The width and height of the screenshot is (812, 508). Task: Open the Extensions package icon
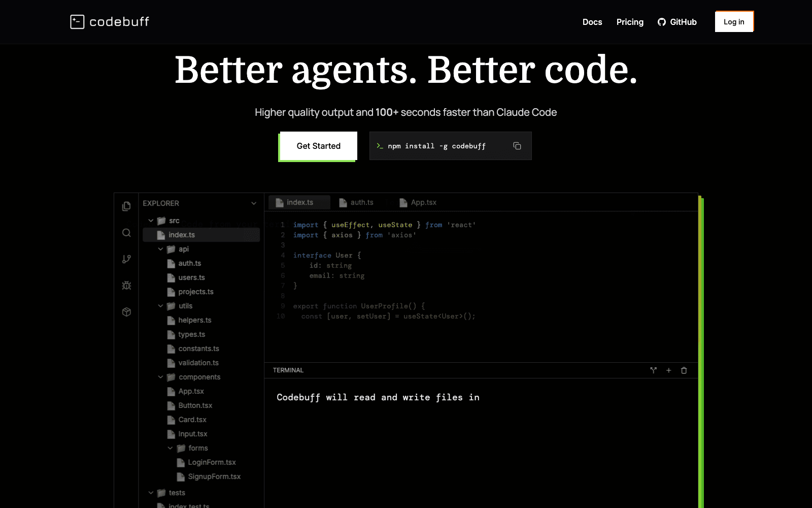[126, 312]
